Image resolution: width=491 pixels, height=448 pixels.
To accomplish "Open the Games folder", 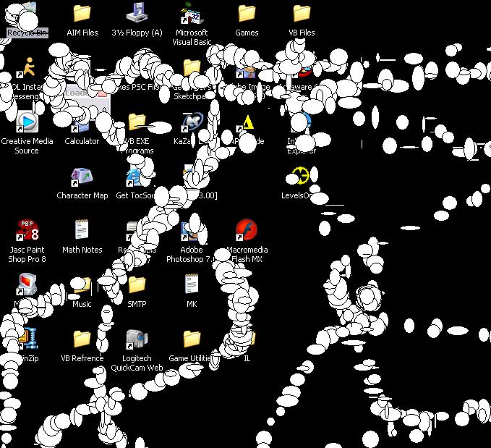I will [247, 14].
